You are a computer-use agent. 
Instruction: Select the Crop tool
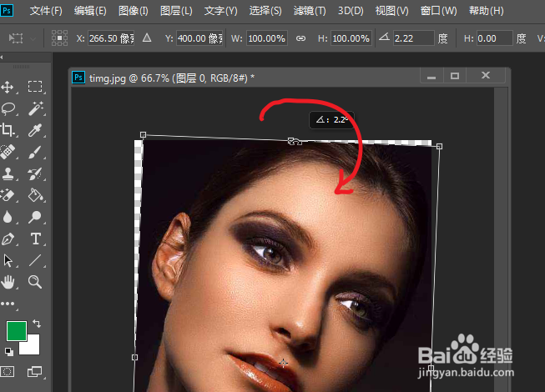pos(8,130)
